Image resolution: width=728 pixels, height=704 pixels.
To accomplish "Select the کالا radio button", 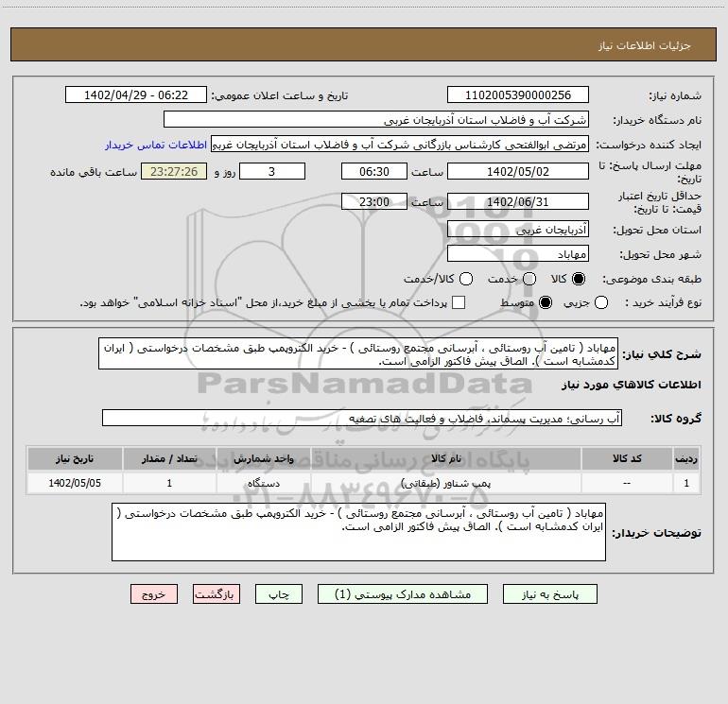I will [x=579, y=279].
